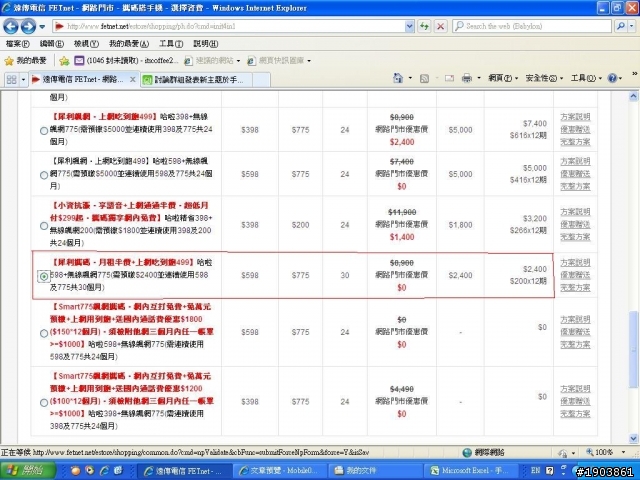Viewport: 640px width, 480px height.
Task: Open the Quick Tabs grid icon
Action: click(11, 79)
